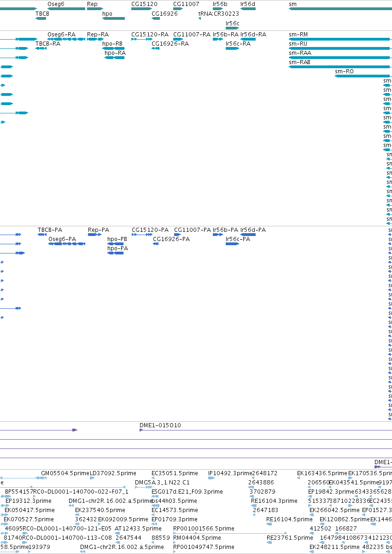Select the CG16926 gene label

coord(164,14)
